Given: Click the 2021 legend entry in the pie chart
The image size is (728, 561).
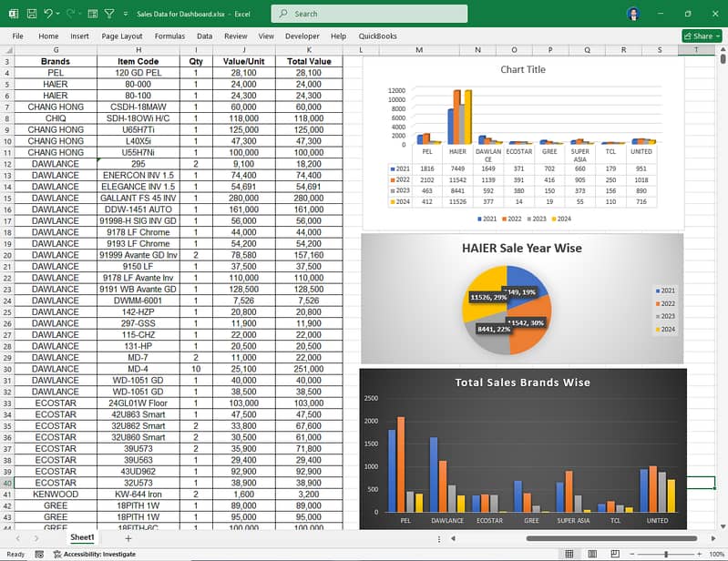Looking at the screenshot, I should [665, 291].
